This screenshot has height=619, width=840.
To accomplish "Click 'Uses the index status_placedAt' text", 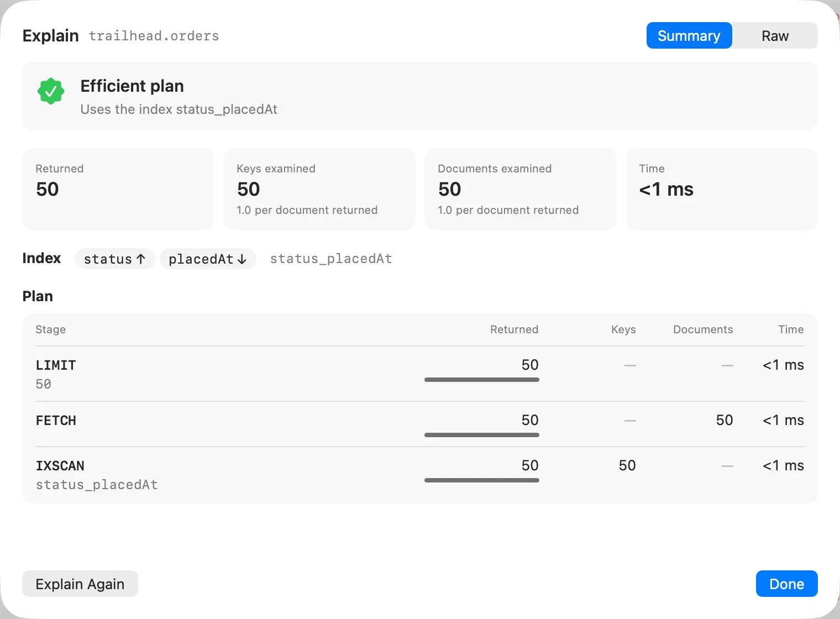I will pos(179,109).
